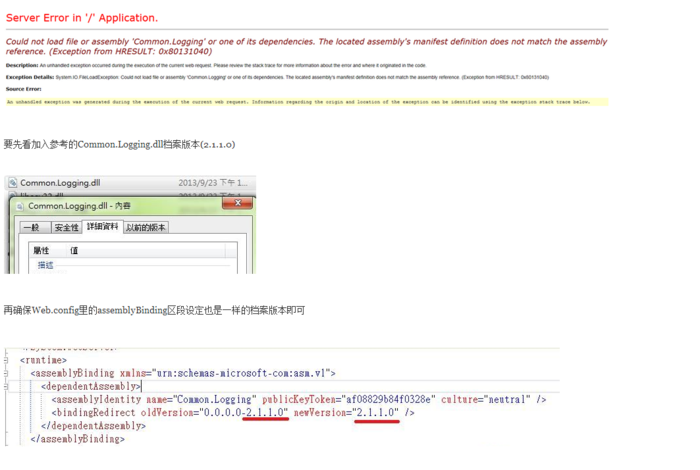Click the properties dialog title icon
Image resolution: width=700 pixels, height=470 pixels.
pos(20,206)
